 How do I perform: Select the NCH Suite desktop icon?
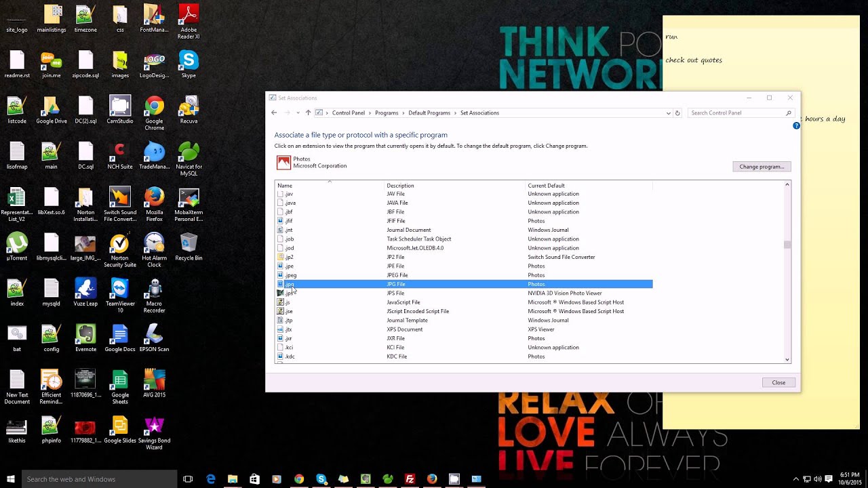[x=120, y=155]
